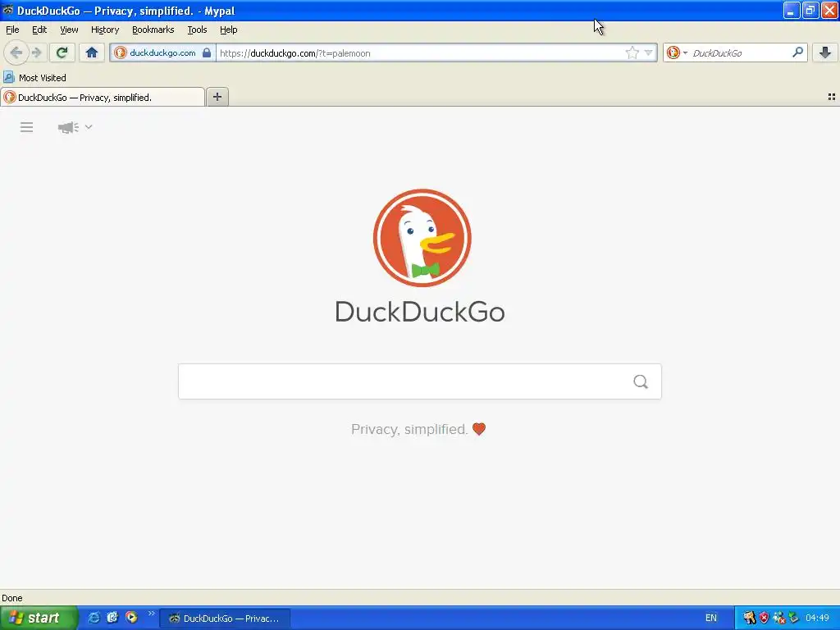Viewport: 840px width, 630px height.
Task: Click the Done status bar text
Action: [11, 598]
